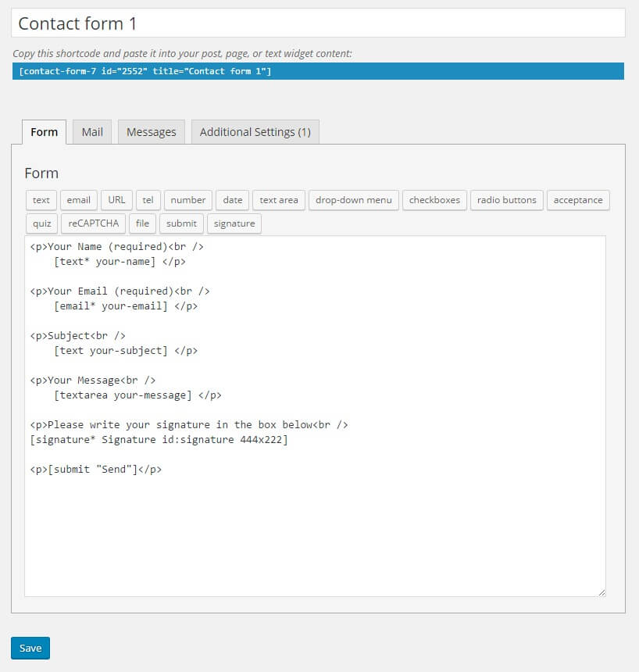639x672 pixels.
Task: Open the Messages tab
Action: point(151,132)
